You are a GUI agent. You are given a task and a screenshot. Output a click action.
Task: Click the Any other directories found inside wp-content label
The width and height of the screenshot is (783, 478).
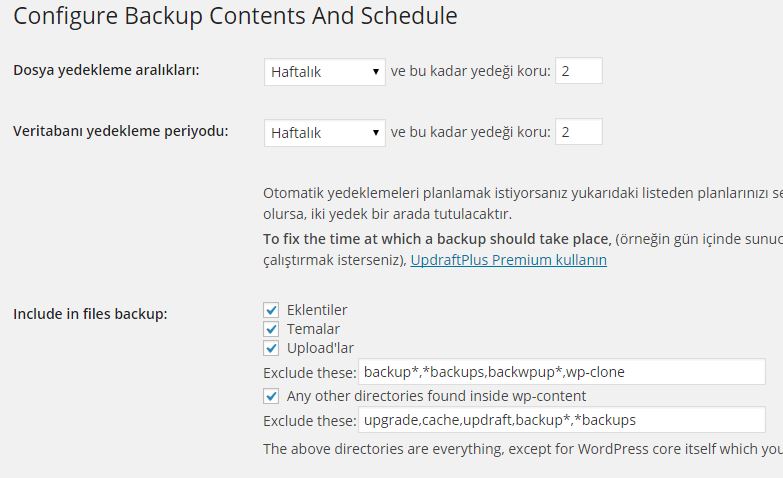pyautogui.click(x=436, y=396)
